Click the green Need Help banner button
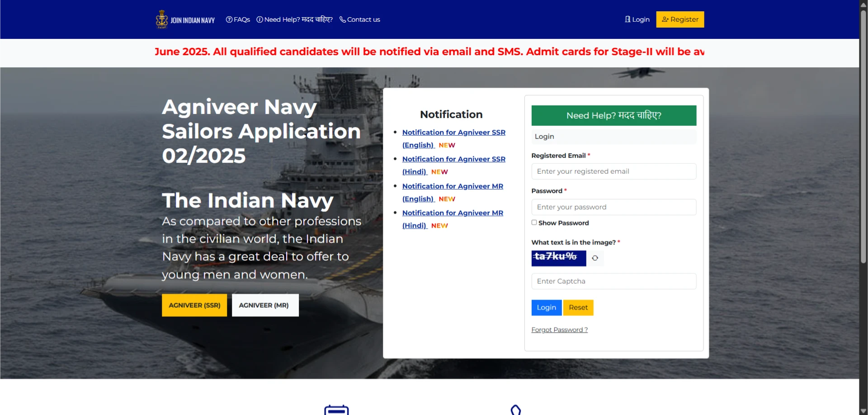The height and width of the screenshot is (415, 868). [613, 115]
